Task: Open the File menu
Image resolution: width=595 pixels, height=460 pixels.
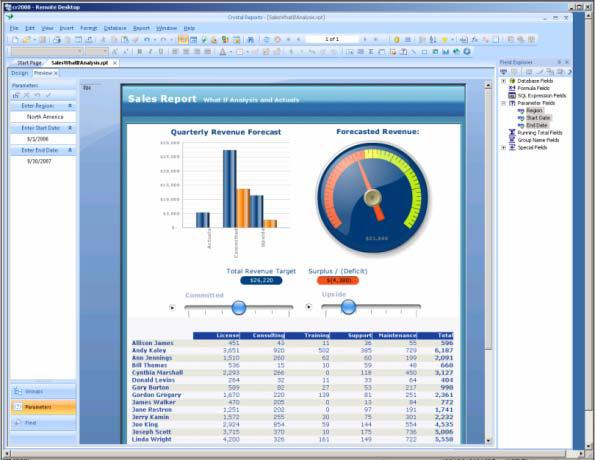Action: pyautogui.click(x=14, y=28)
